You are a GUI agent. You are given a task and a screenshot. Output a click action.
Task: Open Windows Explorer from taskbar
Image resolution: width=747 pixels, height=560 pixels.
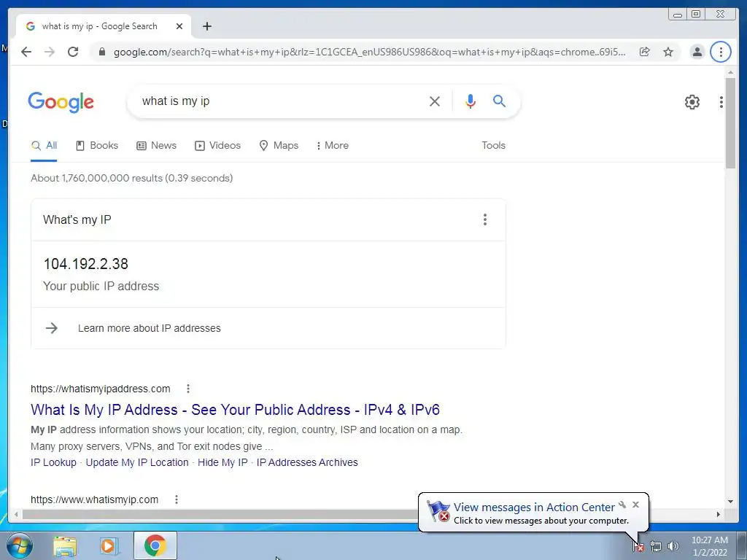tap(65, 546)
